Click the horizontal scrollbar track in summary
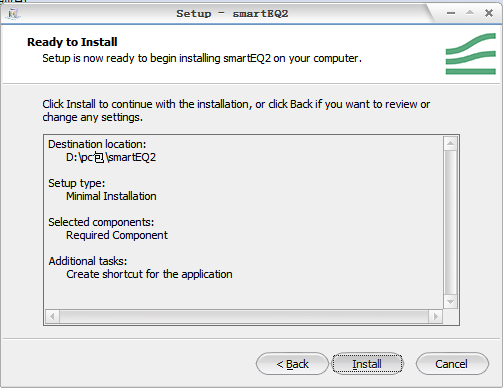The width and height of the screenshot is (503, 388). pos(244,316)
